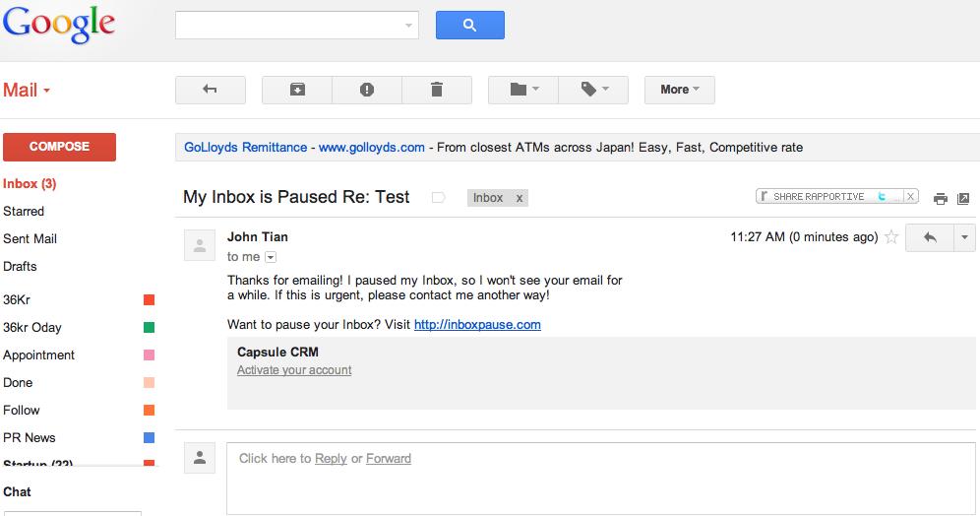The width and height of the screenshot is (980, 516).
Task: Remove the Inbox label with its x
Action: pos(519,198)
